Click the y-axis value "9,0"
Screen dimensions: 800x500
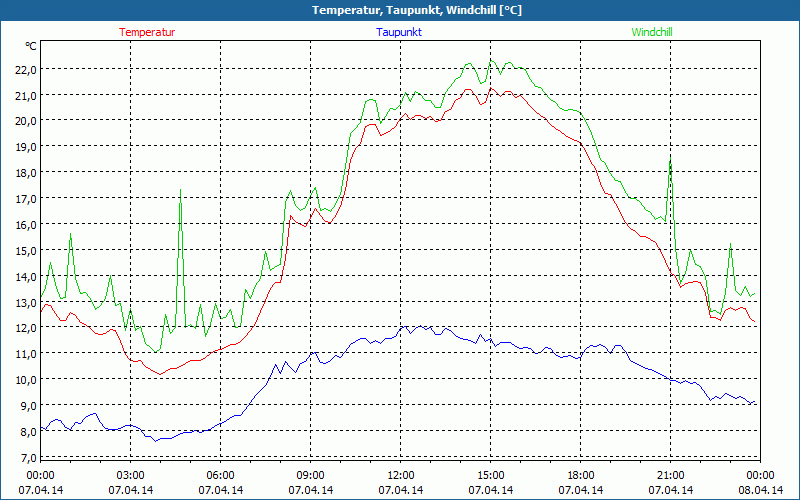point(28,406)
